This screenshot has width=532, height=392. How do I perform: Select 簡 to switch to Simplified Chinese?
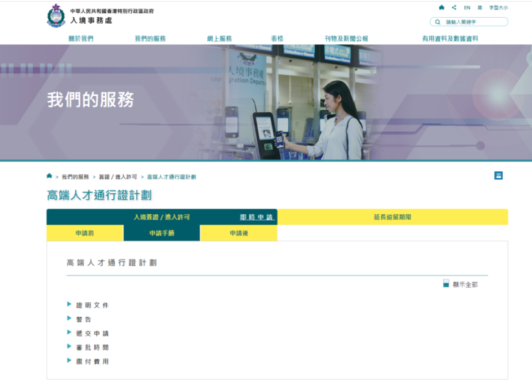[x=479, y=7]
